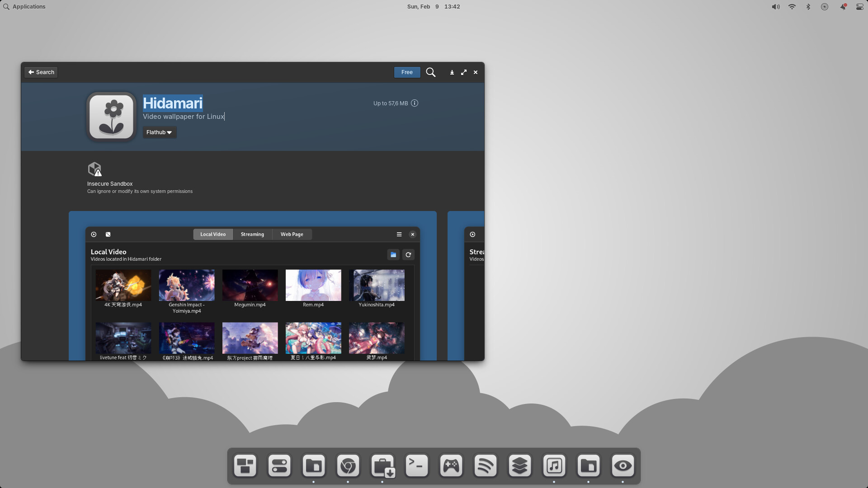Image resolution: width=868 pixels, height=488 pixels.
Task: Select the Yukinoshita.mp4 thumbnail
Action: pos(377,285)
